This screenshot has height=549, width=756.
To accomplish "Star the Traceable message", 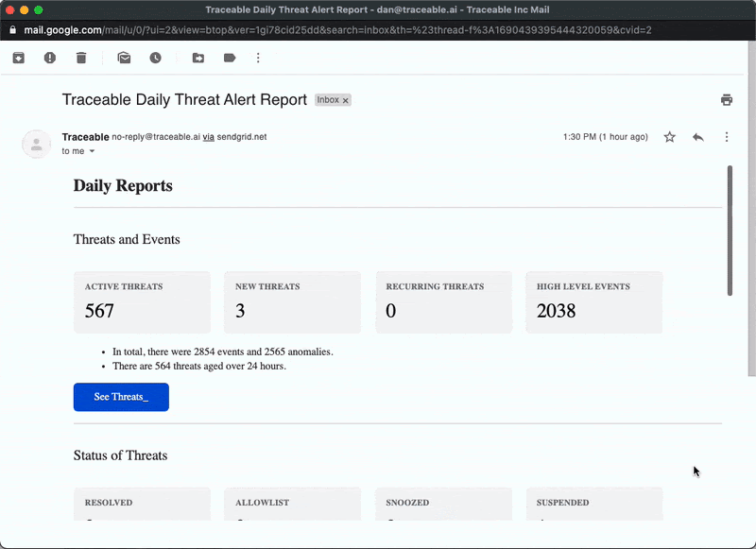I will pyautogui.click(x=669, y=137).
